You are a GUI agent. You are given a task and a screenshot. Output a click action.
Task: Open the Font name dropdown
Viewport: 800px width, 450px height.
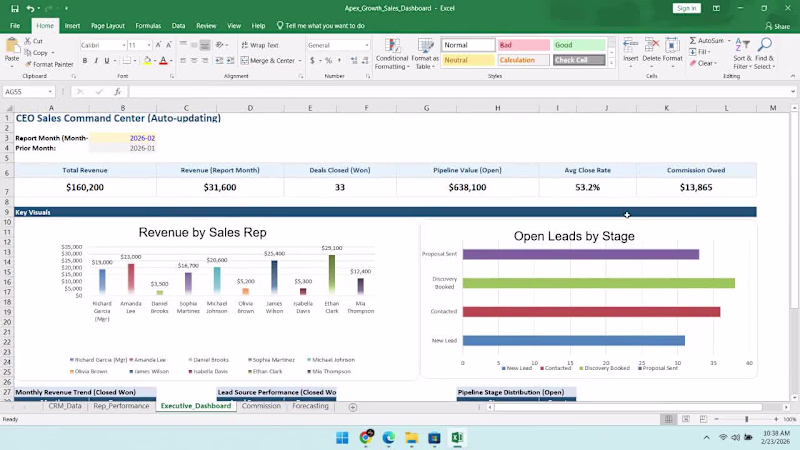click(123, 45)
